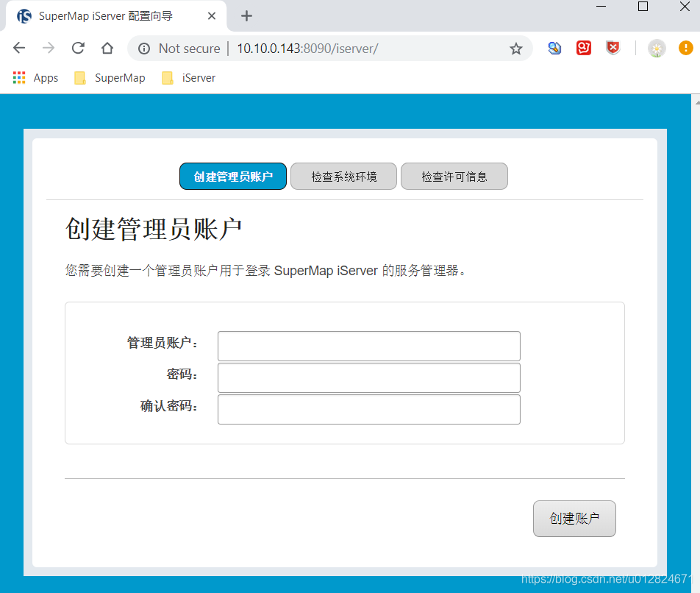
Task: Select the SuperMap iServer 配置向导 browser tab
Action: coord(115,16)
